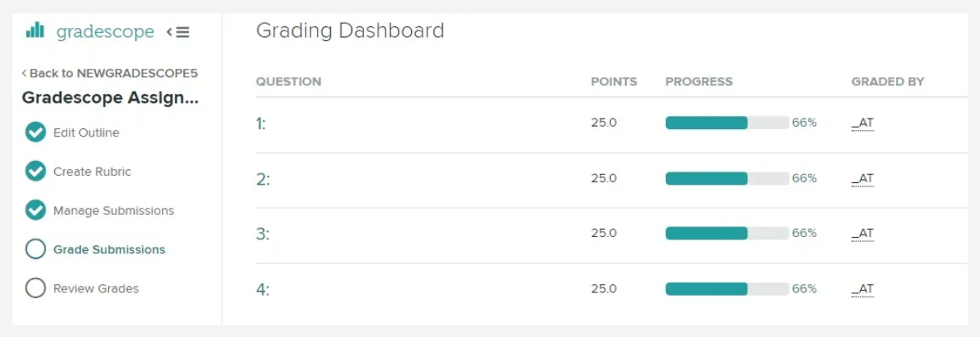This screenshot has width=980, height=337.
Task: Toggle completion on the Edit Outline step
Action: coord(35,132)
